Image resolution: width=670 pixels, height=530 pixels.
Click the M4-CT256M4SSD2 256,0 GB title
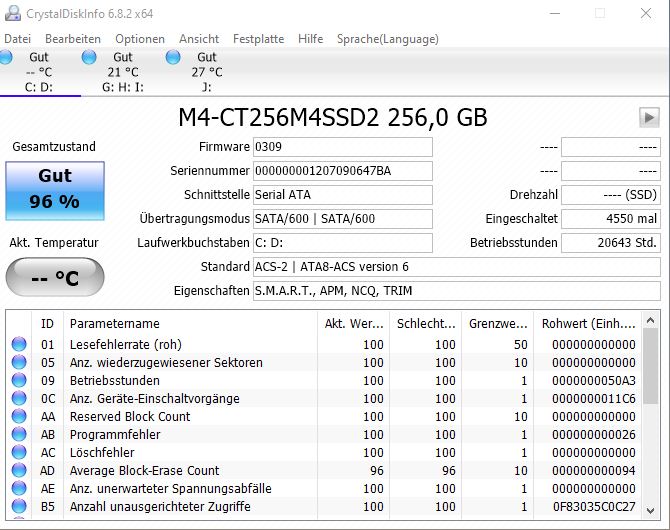pos(333,117)
